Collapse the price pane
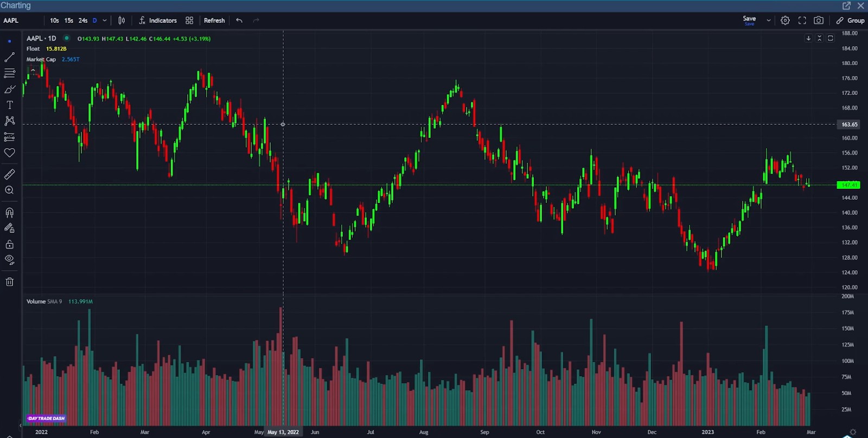This screenshot has height=438, width=868. (x=819, y=38)
